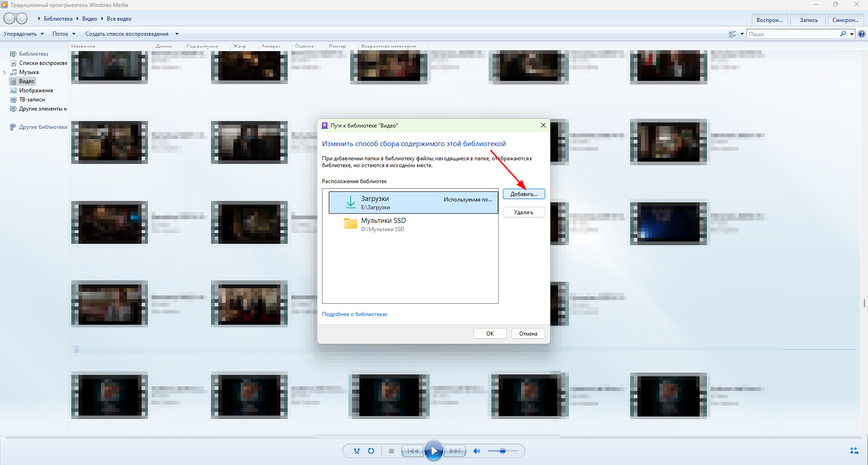This screenshot has height=465, width=868.
Task: Sort by the Название column header
Action: coord(83,46)
